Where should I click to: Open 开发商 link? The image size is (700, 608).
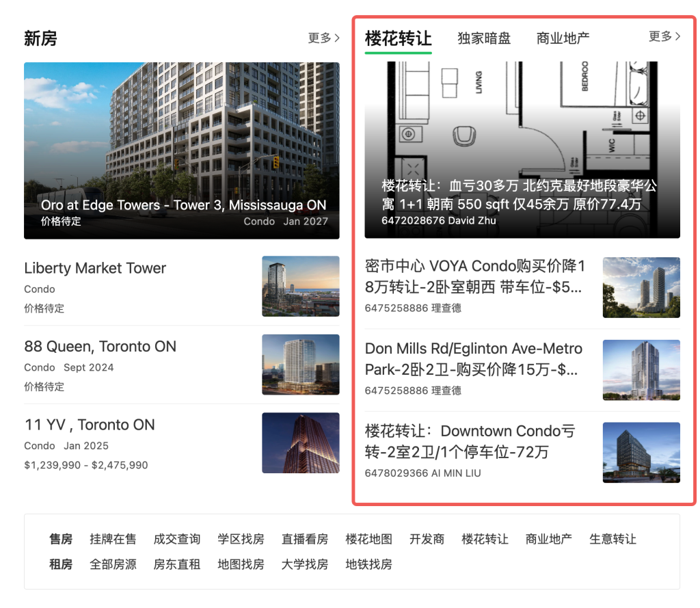[427, 539]
